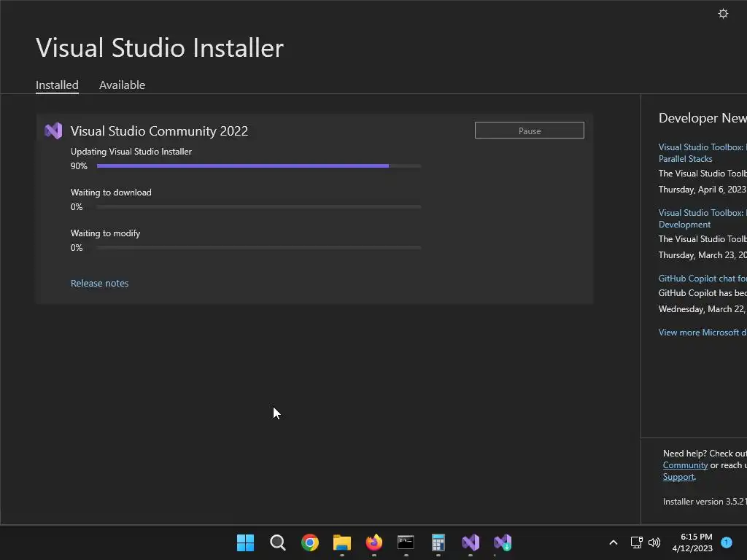747x560 pixels.
Task: Click the Waiting to modify progress bar
Action: 259,248
